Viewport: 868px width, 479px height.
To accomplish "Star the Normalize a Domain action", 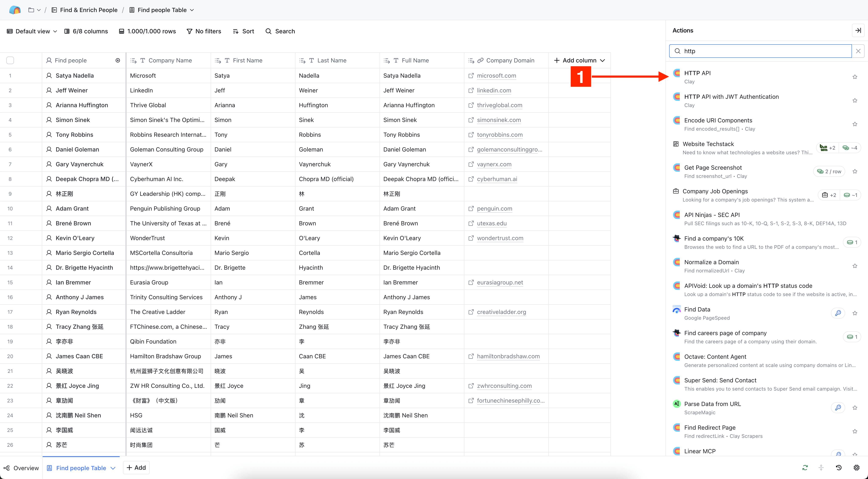I will point(855,266).
